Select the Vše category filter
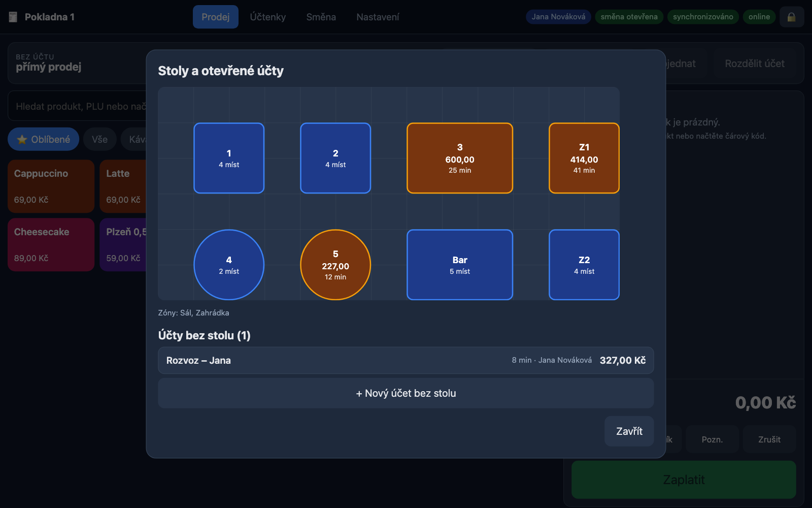Screen dimensions: 812x508 (x=99, y=139)
